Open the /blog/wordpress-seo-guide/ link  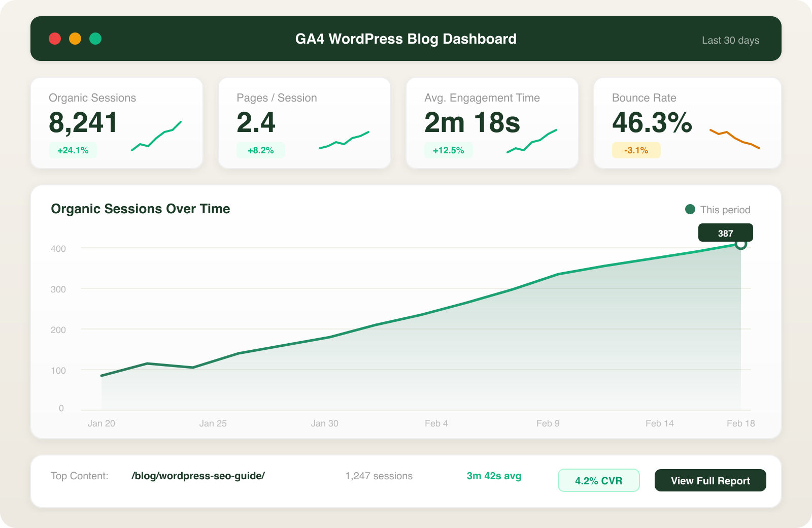(x=198, y=476)
